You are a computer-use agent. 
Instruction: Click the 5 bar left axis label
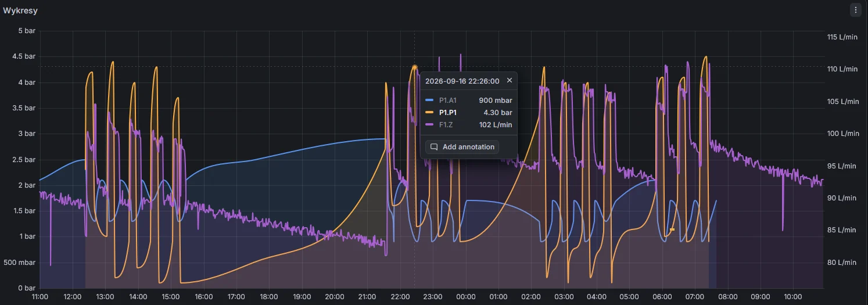[x=27, y=31]
